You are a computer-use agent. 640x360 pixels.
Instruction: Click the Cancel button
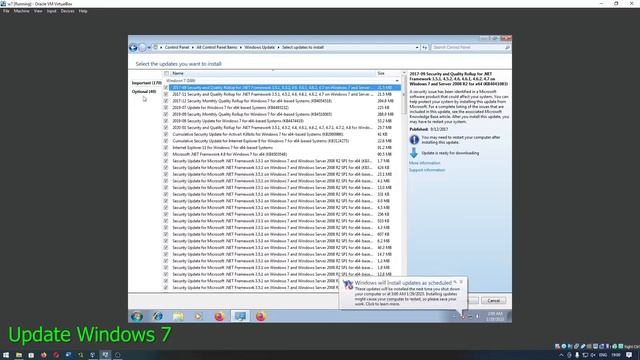point(493,300)
